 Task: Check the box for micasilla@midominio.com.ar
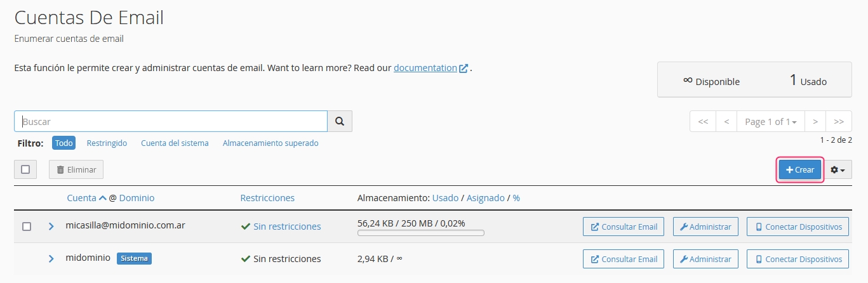click(x=27, y=227)
